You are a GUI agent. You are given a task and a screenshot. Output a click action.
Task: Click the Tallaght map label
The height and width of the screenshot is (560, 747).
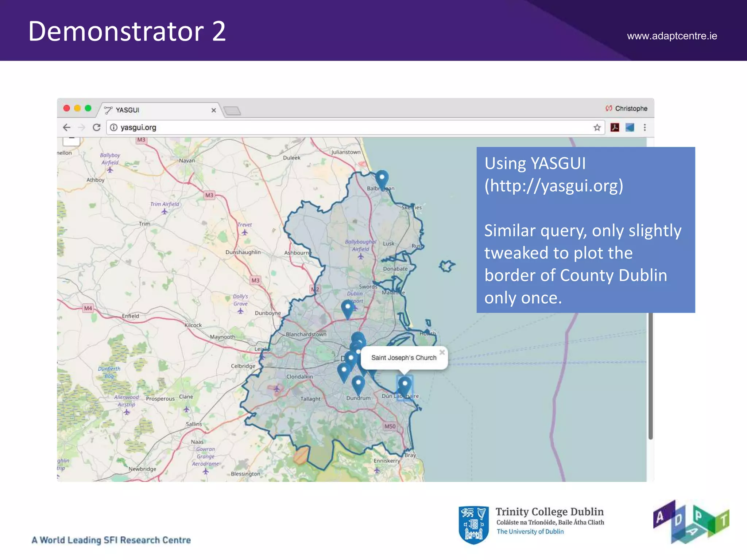point(310,399)
